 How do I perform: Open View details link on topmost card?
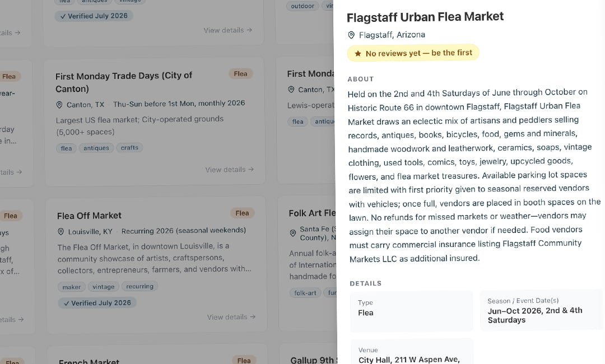(227, 30)
